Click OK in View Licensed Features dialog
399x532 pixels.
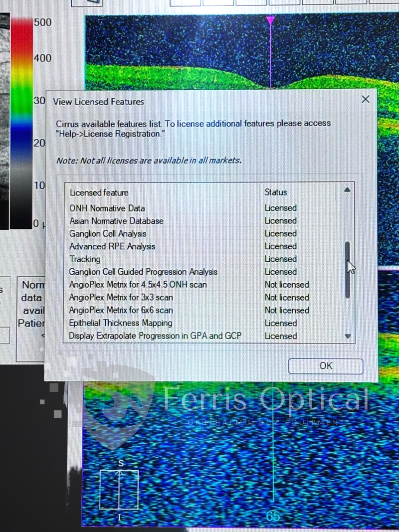[325, 366]
